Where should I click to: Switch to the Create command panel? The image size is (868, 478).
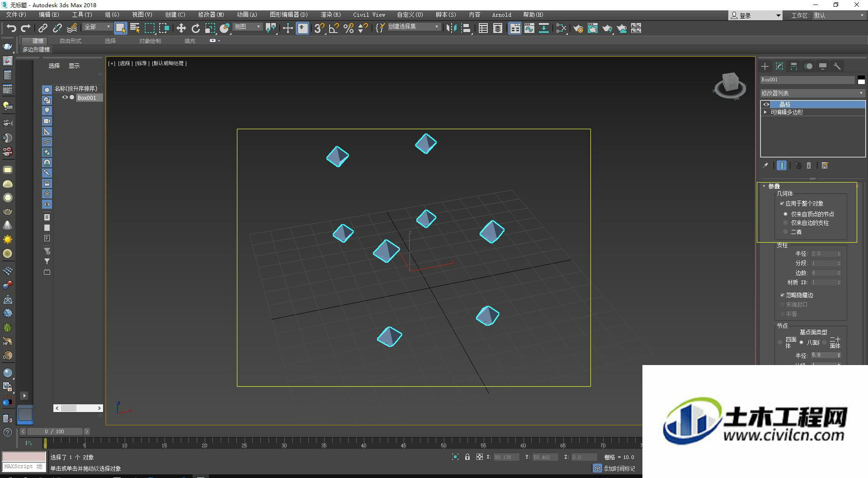point(765,66)
